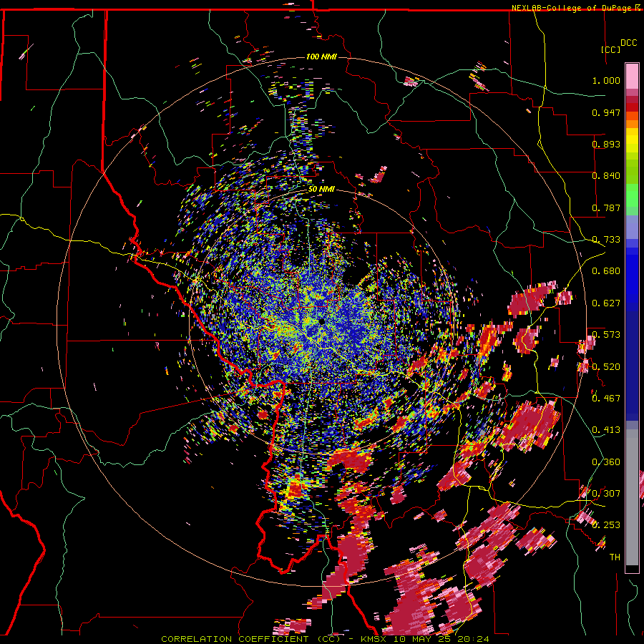Pick the bright green segment of the color bar

click(632, 195)
